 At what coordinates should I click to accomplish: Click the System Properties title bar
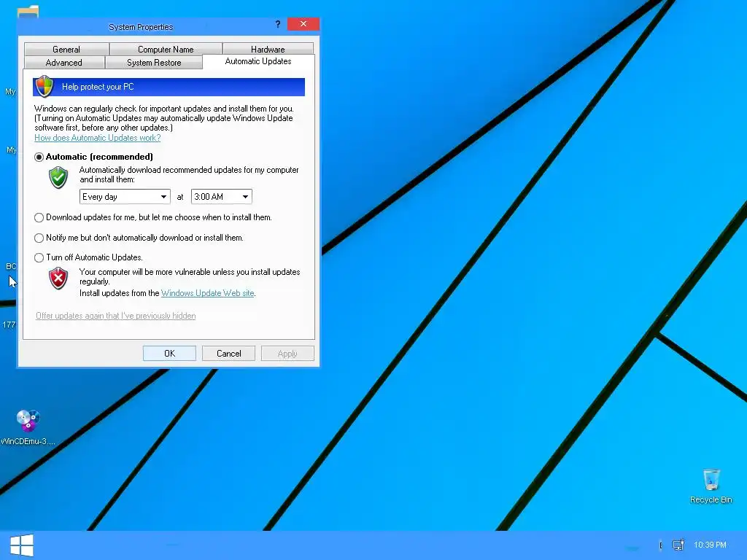141,27
